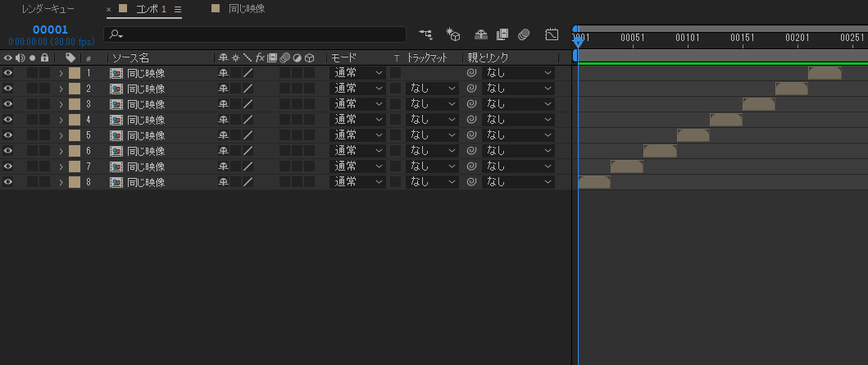868x365 pixels.
Task: Toggle visibility of layer 4
Action: click(8, 120)
